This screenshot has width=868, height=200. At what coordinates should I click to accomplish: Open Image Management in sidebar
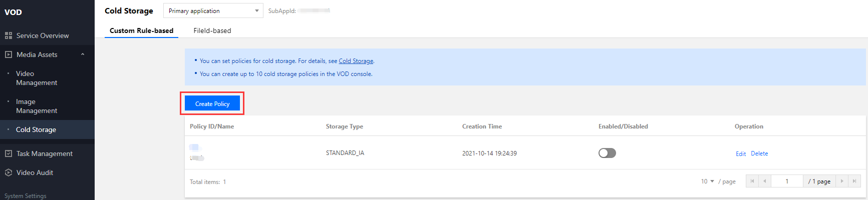pos(37,106)
